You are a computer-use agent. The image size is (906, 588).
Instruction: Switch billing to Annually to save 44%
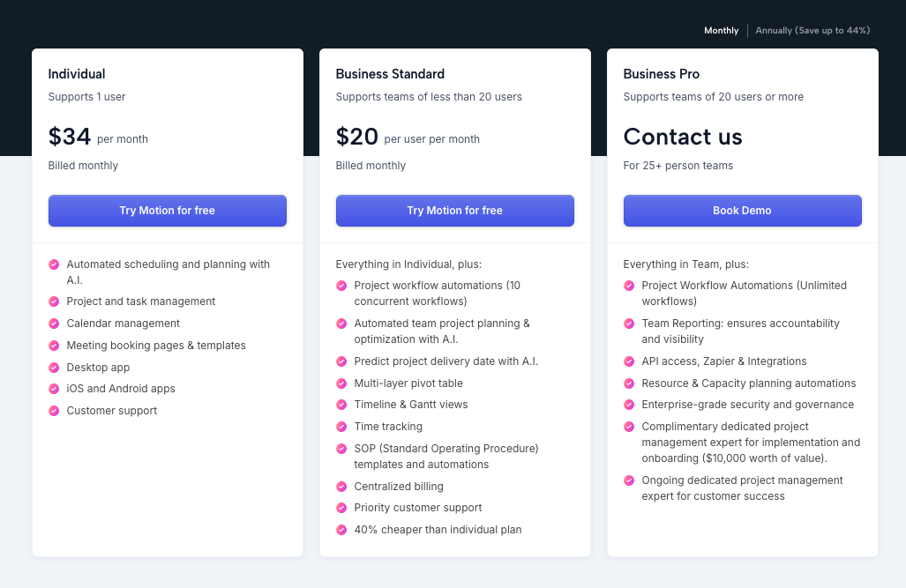812,30
